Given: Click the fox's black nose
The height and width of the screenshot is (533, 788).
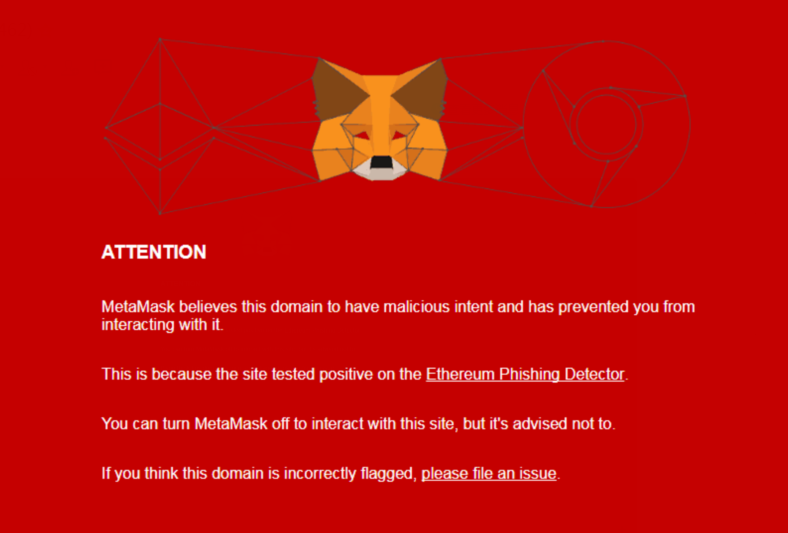Looking at the screenshot, I should pyautogui.click(x=381, y=162).
